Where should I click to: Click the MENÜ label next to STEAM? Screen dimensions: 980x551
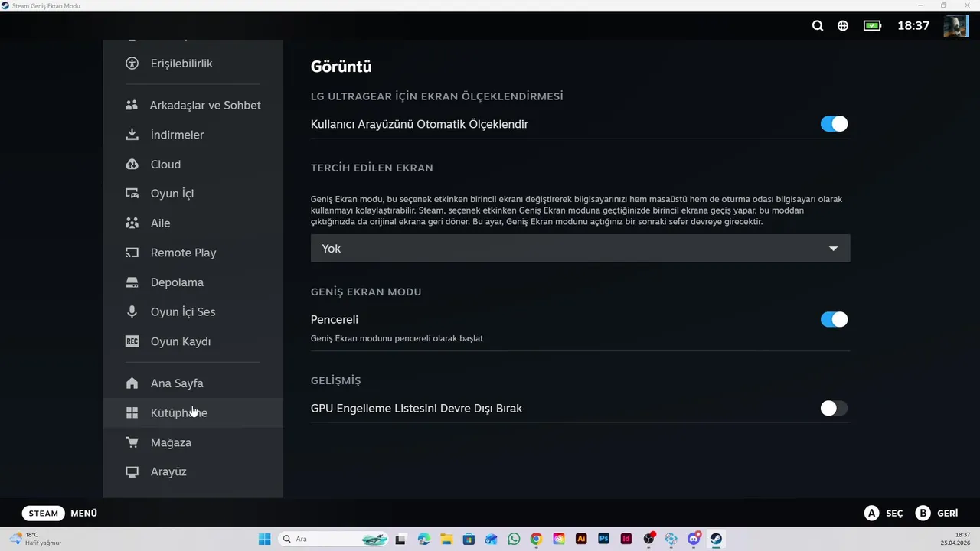(84, 514)
